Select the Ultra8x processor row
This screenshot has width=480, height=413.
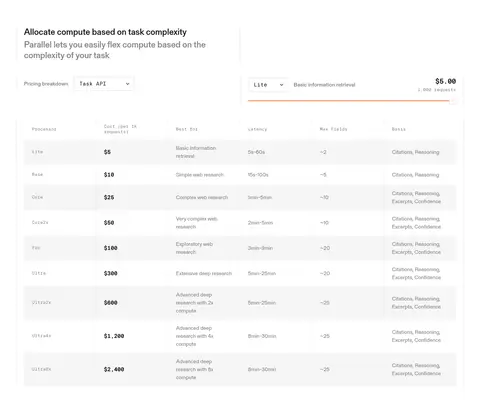point(240,369)
